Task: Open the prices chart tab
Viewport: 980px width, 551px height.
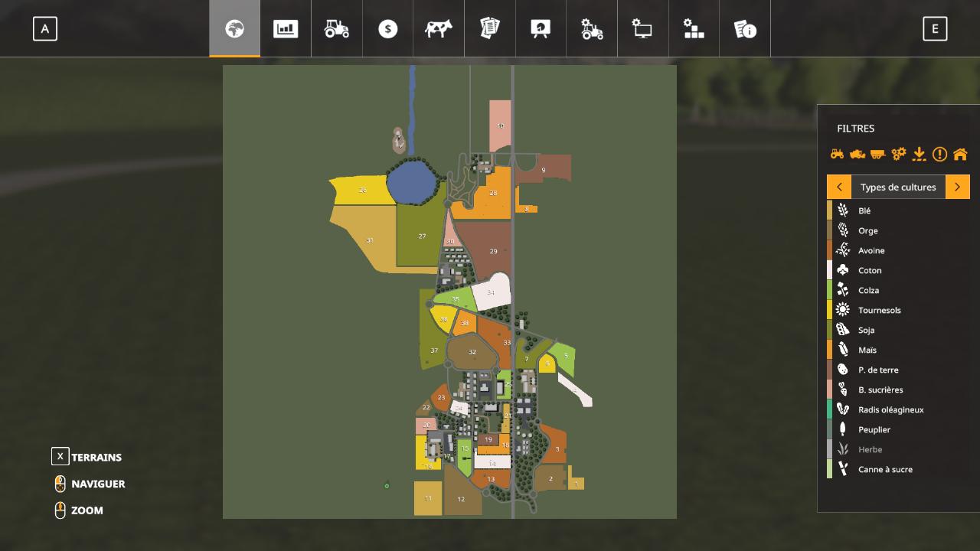Action: 286,28
